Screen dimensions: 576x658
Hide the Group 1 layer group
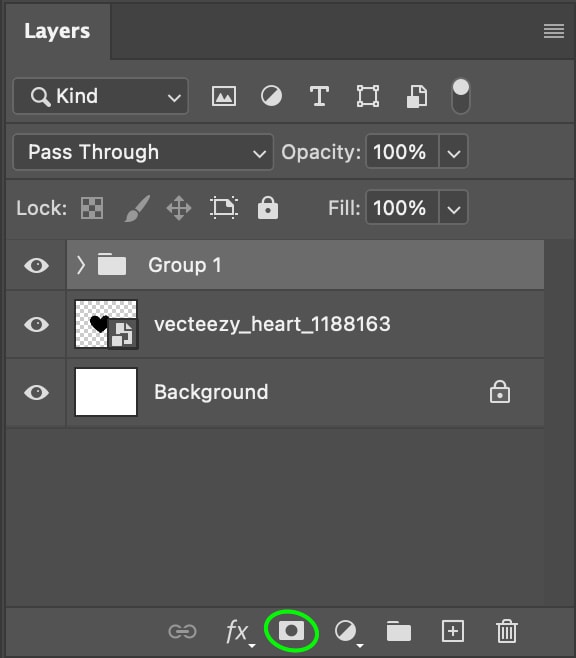(36, 265)
